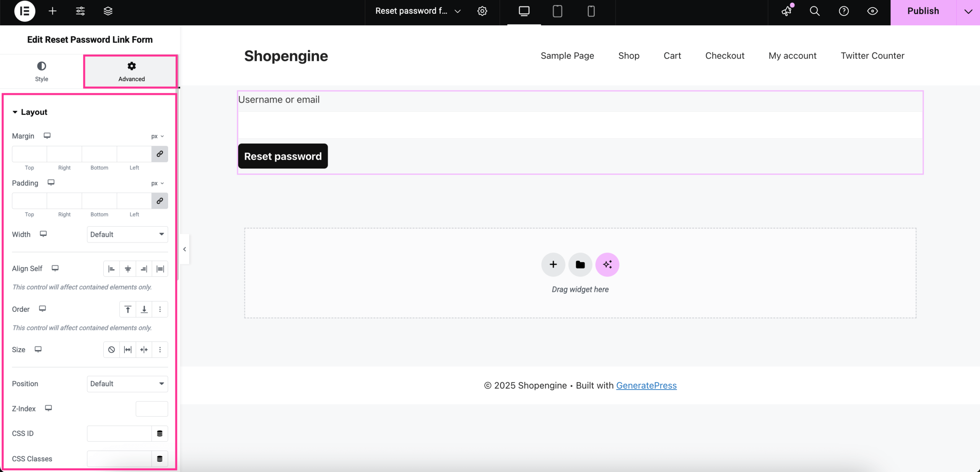Viewport: 980px width, 472px height.
Task: Set Align Self to center
Action: click(128, 269)
